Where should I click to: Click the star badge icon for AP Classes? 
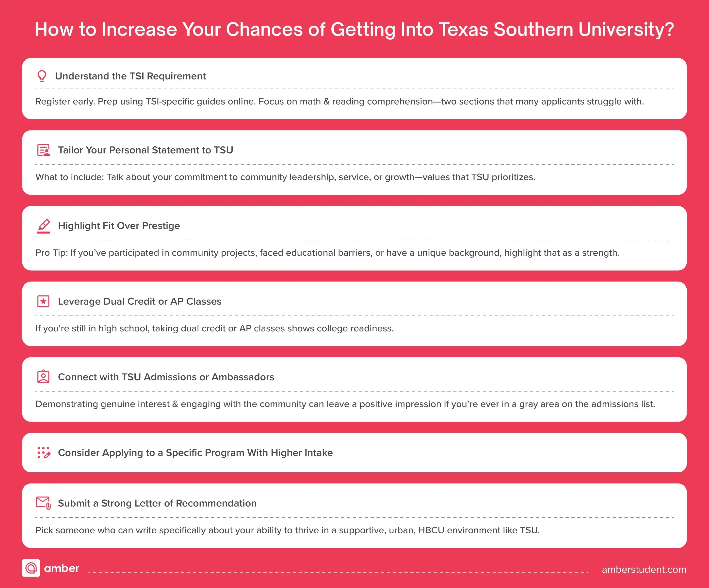click(43, 301)
